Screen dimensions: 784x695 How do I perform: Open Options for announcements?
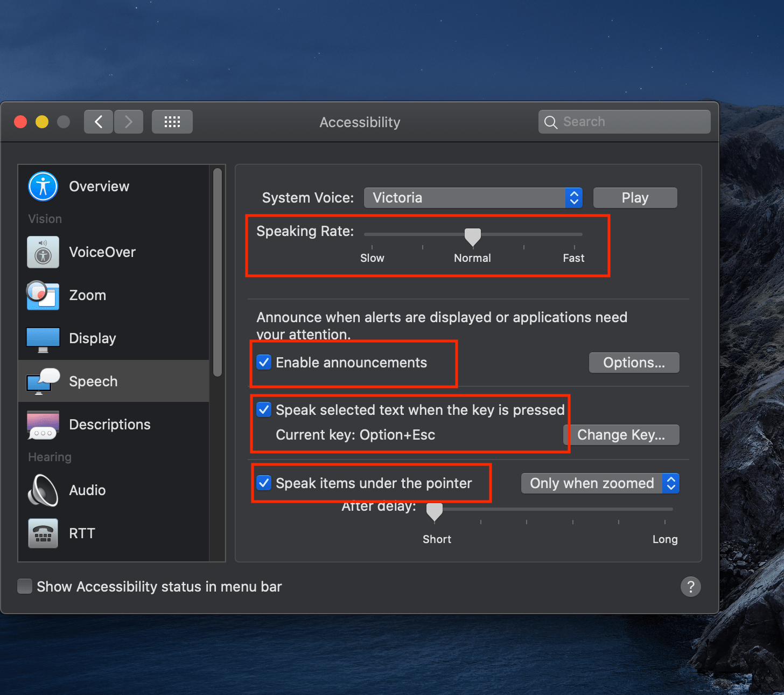pos(634,363)
